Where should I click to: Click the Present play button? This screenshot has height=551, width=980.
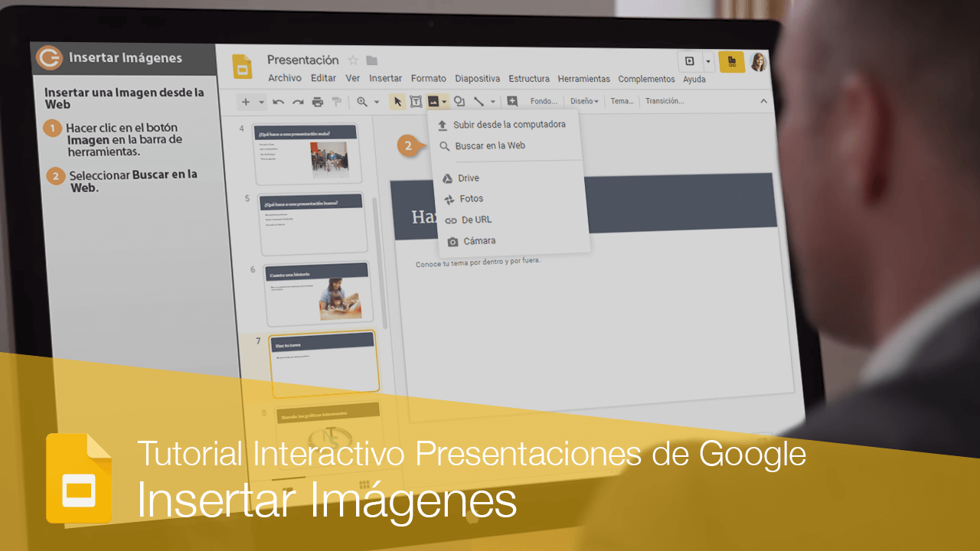(690, 61)
